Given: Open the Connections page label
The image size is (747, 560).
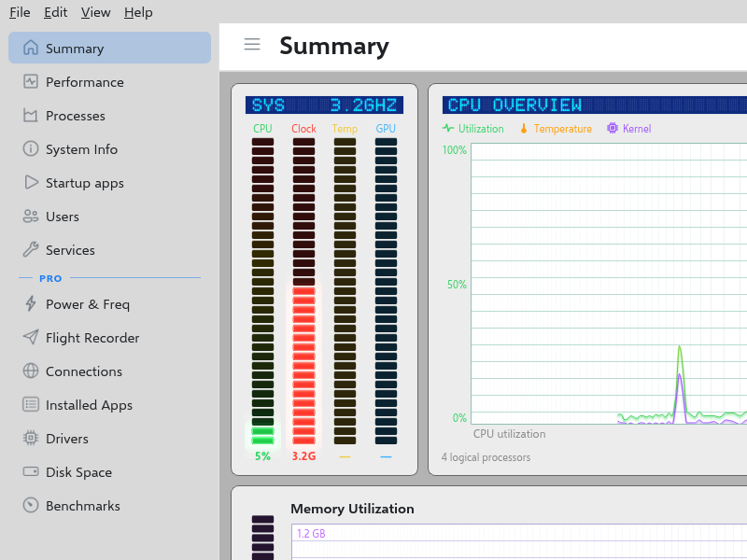Looking at the screenshot, I should [84, 371].
